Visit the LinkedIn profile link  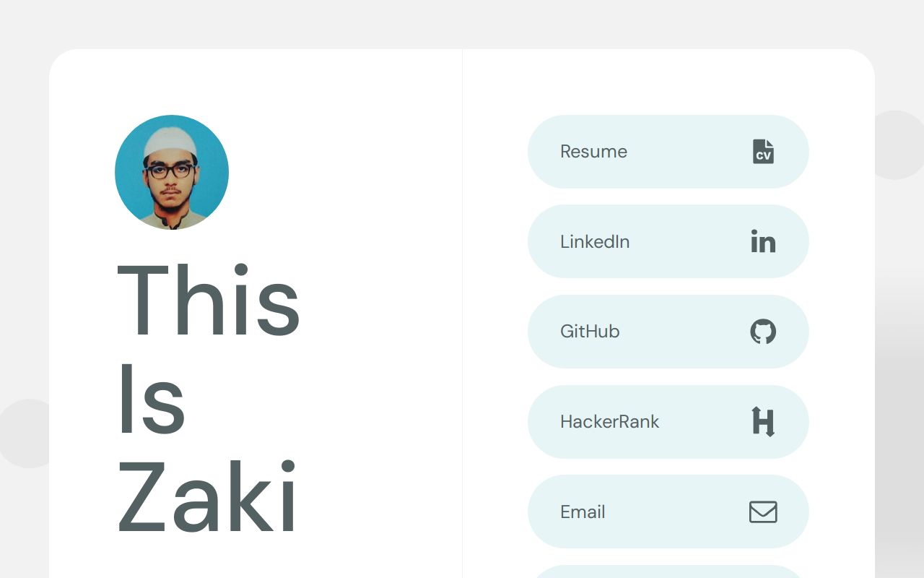668,241
